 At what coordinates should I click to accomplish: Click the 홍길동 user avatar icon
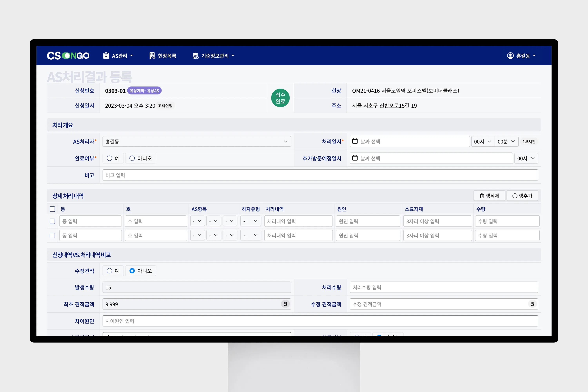[510, 55]
